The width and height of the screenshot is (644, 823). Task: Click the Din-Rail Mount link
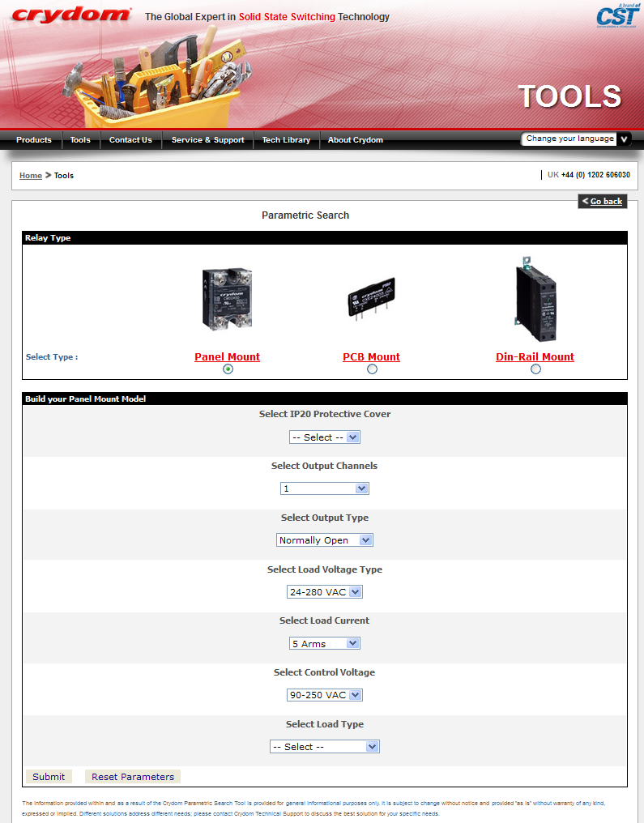535,357
